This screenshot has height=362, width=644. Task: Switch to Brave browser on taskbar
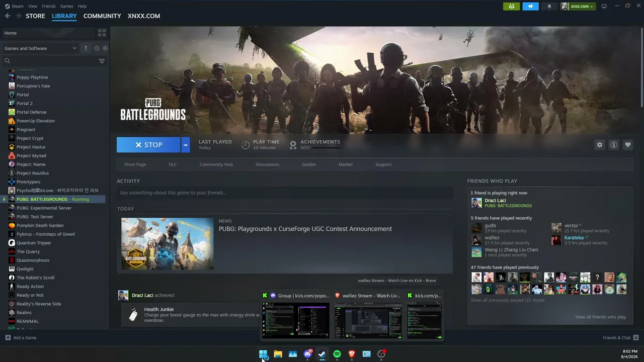point(352,354)
